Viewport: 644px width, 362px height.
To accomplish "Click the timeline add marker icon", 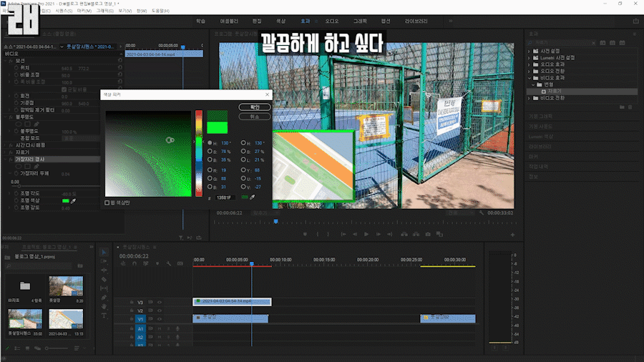I will click(x=157, y=263).
